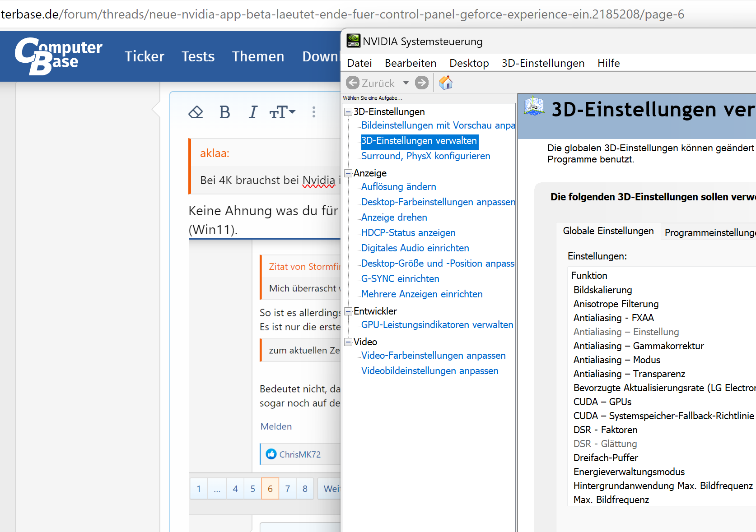756x532 pixels.
Task: Click the ComputerBase logo
Action: point(59,56)
